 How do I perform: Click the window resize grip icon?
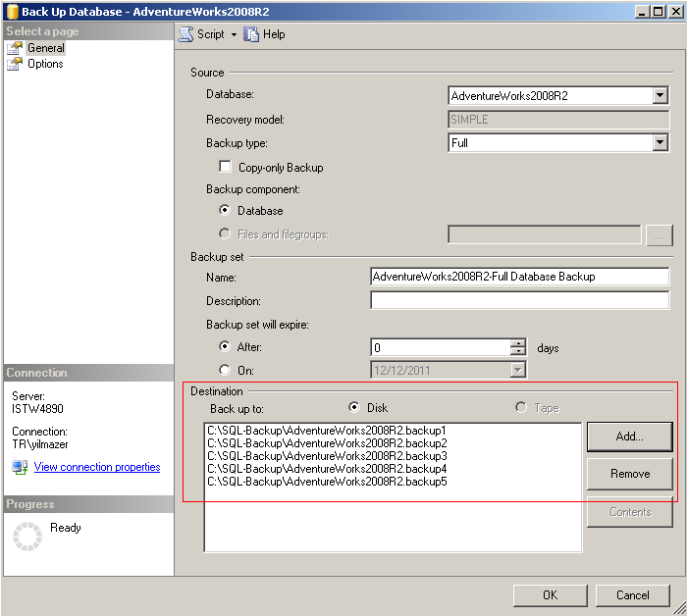679,608
